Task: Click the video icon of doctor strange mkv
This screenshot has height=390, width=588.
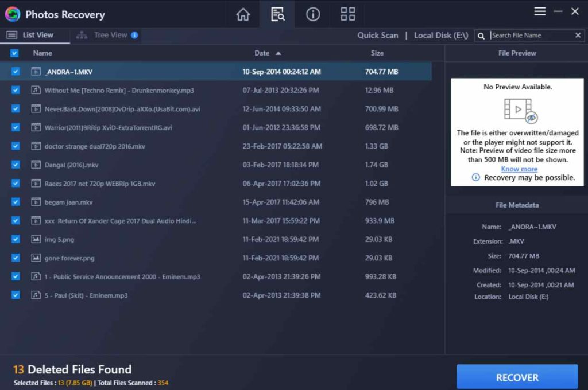Action: tap(36, 146)
